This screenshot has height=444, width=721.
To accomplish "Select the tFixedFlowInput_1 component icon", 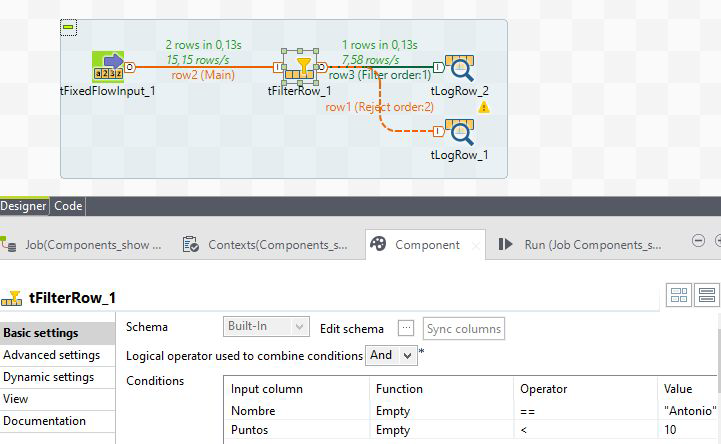I will pos(108,67).
